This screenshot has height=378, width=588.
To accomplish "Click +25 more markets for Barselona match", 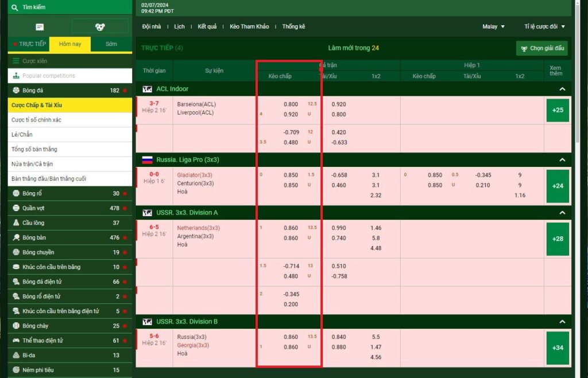I will [x=558, y=110].
